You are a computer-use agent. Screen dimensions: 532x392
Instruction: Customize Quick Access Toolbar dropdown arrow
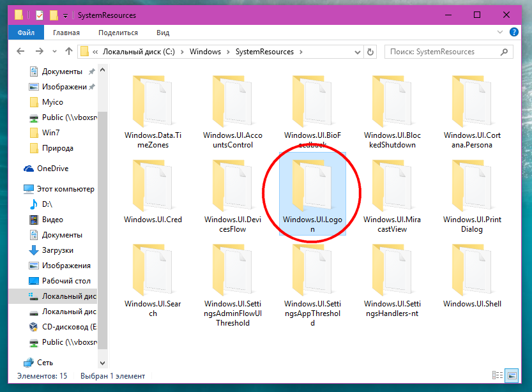tap(66, 15)
